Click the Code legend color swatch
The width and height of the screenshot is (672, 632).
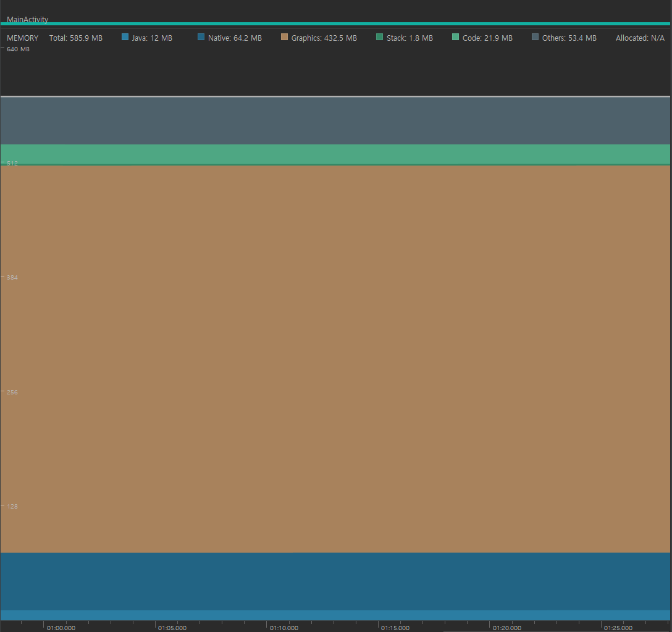[x=456, y=37]
